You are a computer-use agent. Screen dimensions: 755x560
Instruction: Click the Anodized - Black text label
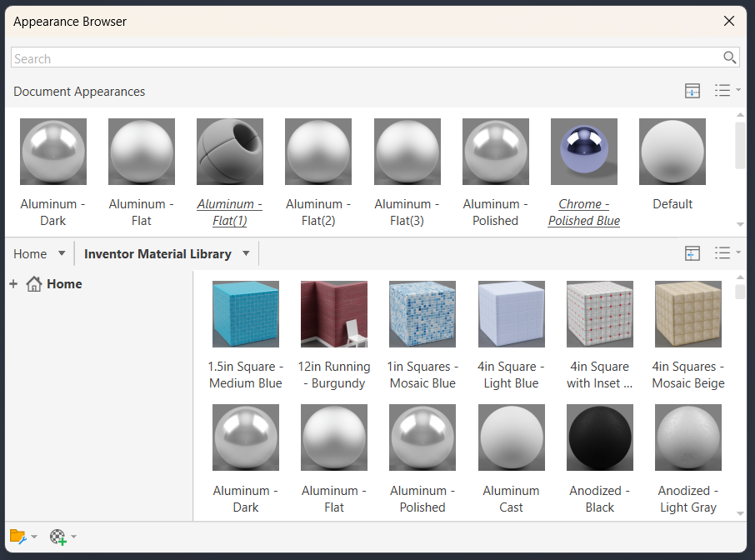coord(600,499)
